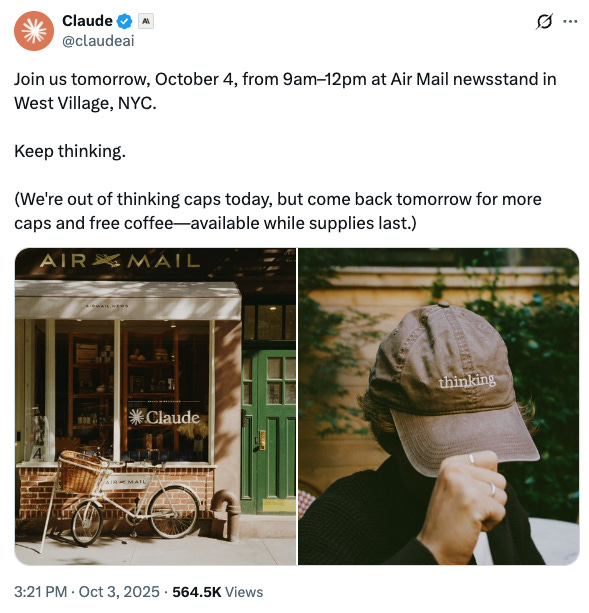Open Grok explain icon for this post

click(544, 21)
